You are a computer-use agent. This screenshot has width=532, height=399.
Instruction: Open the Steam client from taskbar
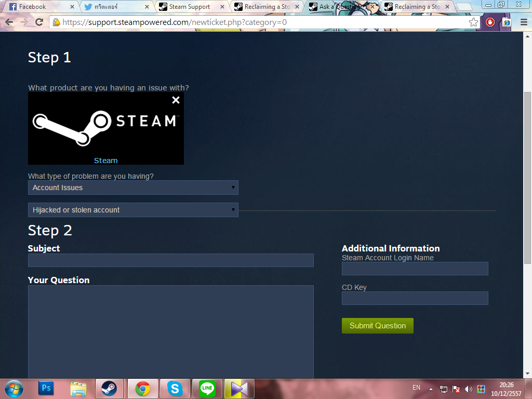point(109,389)
